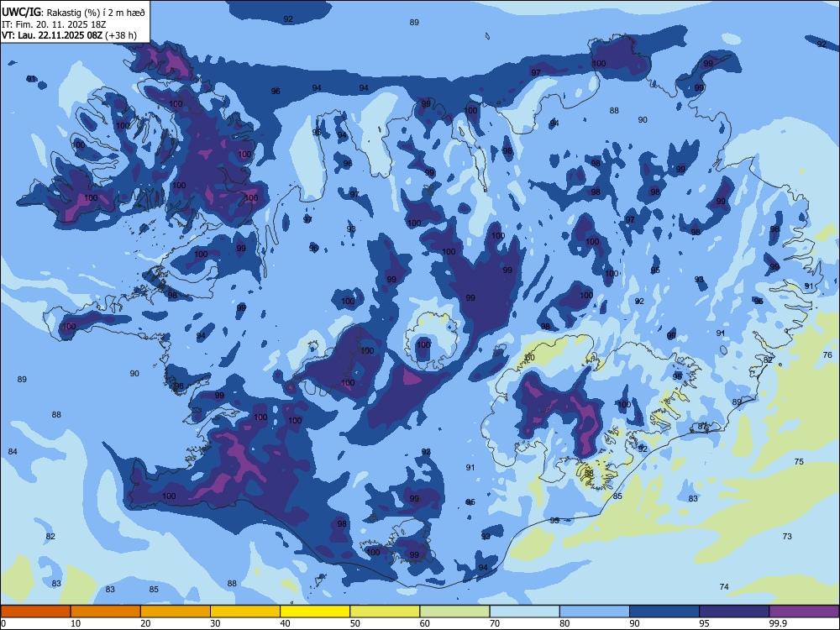Click the 70–80 pale blue legend swatch
Viewport: 840px width, 630px height.
point(524,612)
